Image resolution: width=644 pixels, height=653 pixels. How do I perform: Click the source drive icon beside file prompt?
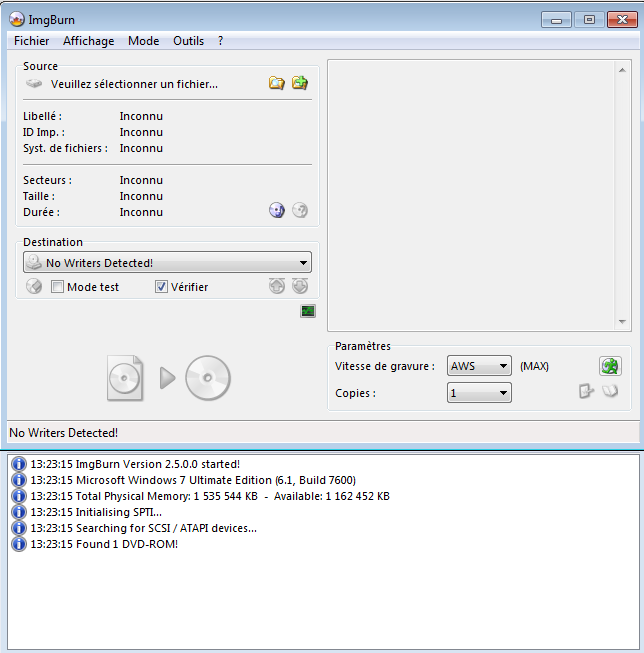point(34,84)
